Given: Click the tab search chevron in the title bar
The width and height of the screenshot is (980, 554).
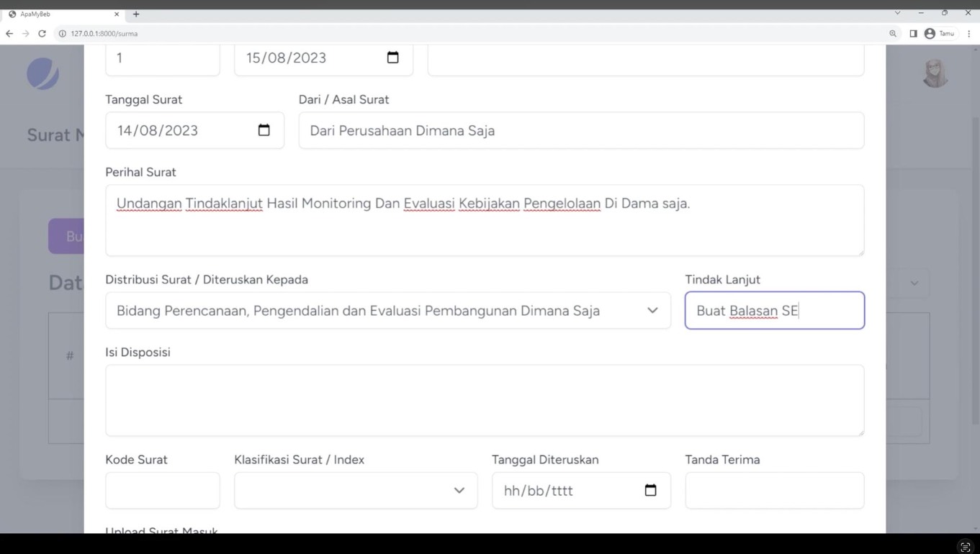Looking at the screenshot, I should click(897, 13).
